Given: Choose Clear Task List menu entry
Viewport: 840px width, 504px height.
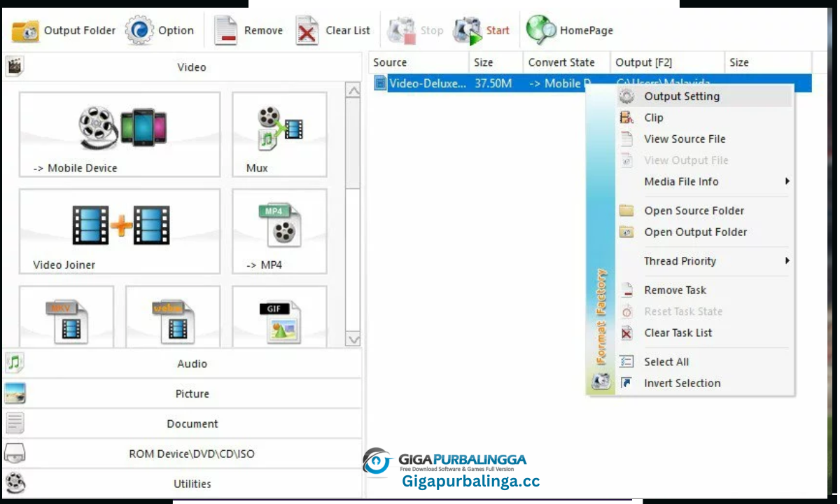Looking at the screenshot, I should coord(704,332).
